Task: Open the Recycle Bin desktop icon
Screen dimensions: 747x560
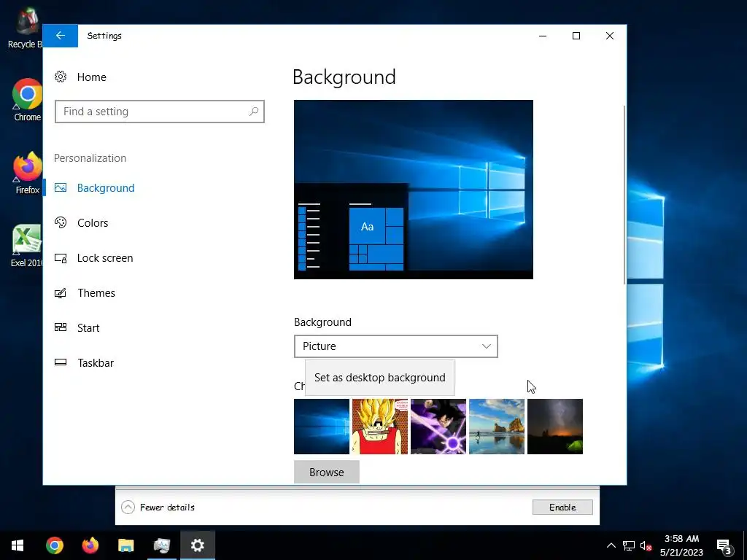Action: [25, 28]
